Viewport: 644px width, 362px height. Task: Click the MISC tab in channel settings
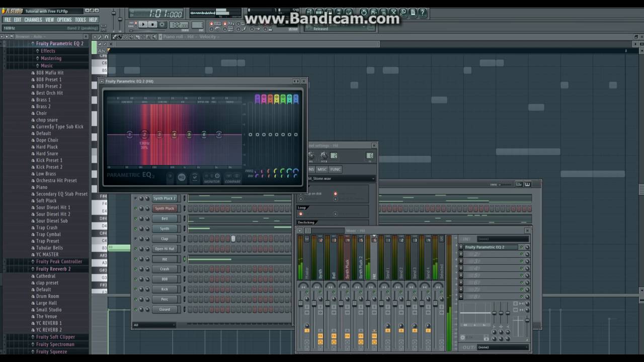[322, 169]
